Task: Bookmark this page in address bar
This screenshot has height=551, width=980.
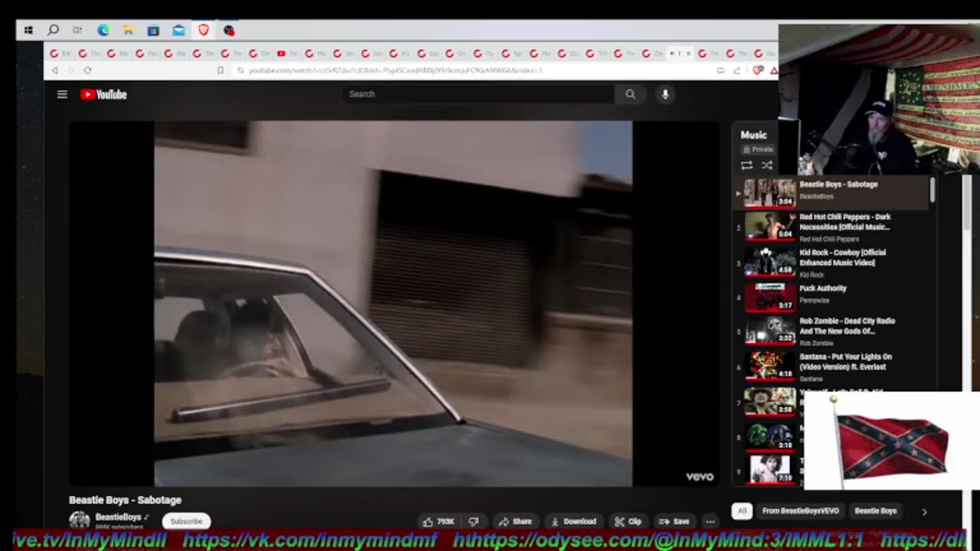Action: [220, 70]
